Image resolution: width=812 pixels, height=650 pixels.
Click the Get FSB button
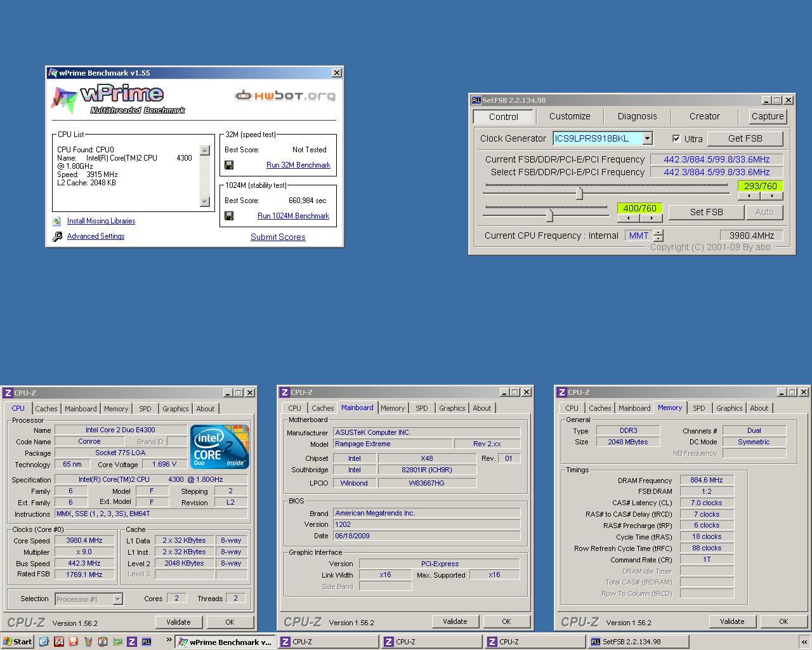tap(745, 138)
